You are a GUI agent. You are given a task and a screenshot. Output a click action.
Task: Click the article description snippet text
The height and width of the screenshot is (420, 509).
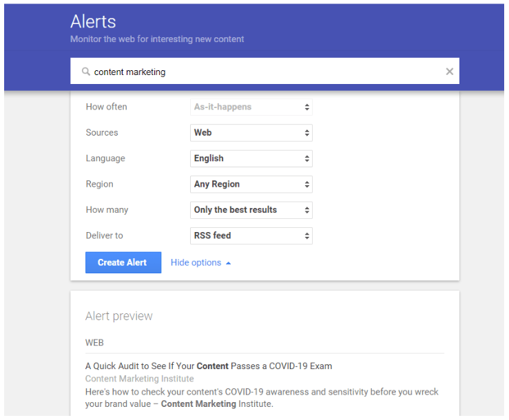[x=262, y=398]
